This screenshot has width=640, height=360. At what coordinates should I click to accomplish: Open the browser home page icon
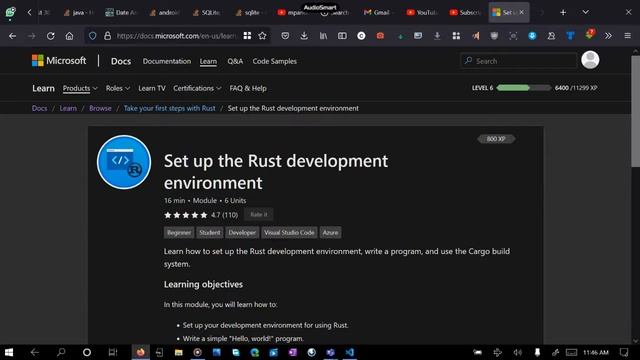click(x=69, y=36)
